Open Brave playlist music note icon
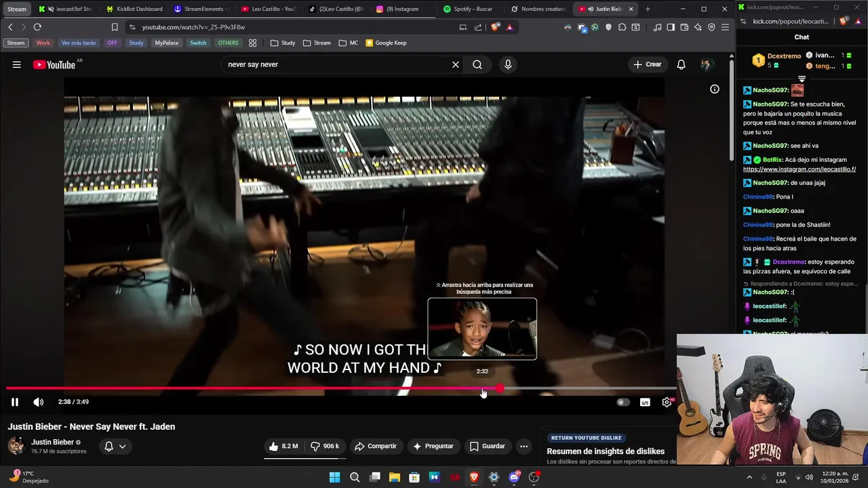This screenshot has height=488, width=868. pyautogui.click(x=657, y=27)
